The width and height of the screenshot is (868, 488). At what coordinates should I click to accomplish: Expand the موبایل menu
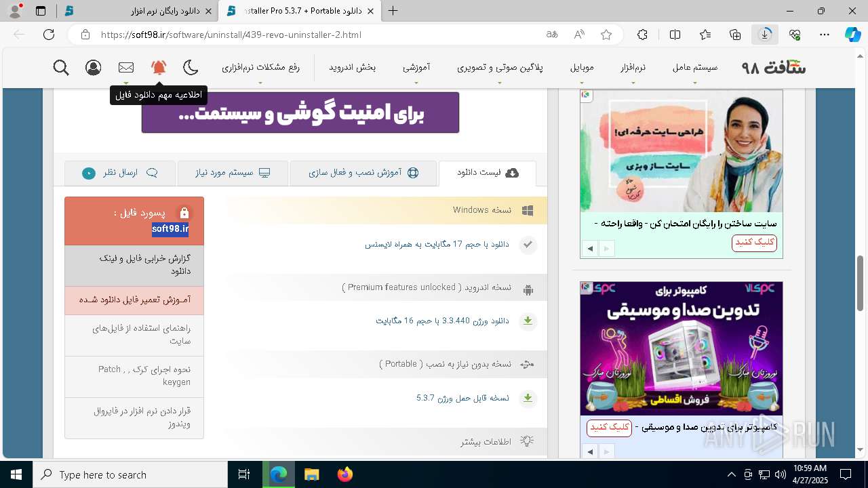(582, 67)
